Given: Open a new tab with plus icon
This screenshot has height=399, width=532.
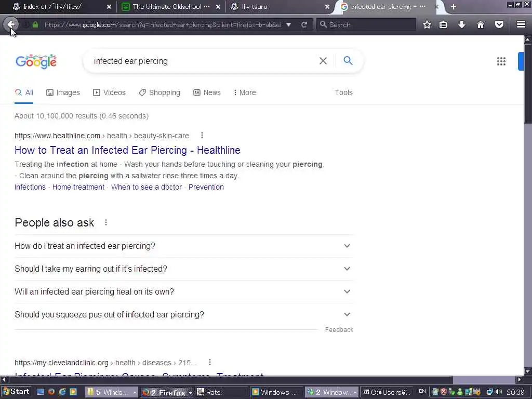Looking at the screenshot, I should (x=453, y=7).
